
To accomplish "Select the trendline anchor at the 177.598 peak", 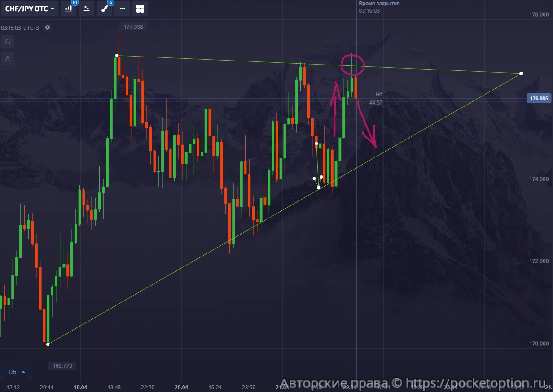I will click(x=117, y=56).
